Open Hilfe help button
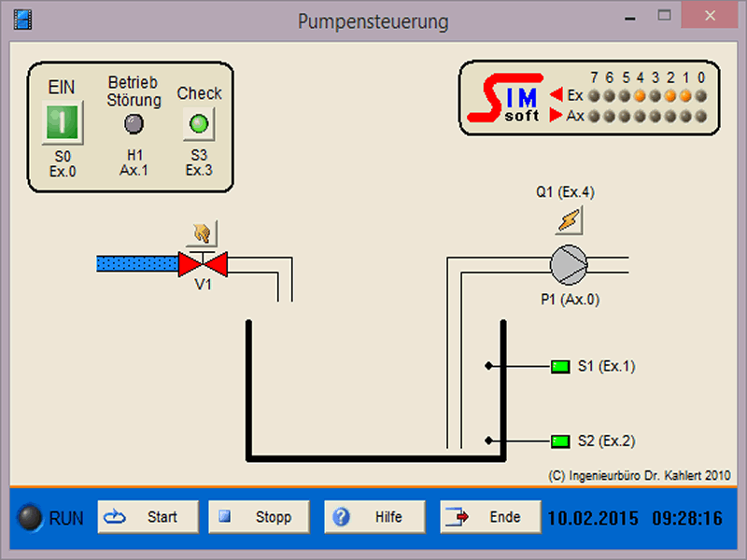This screenshot has width=747, height=560. pos(374,517)
